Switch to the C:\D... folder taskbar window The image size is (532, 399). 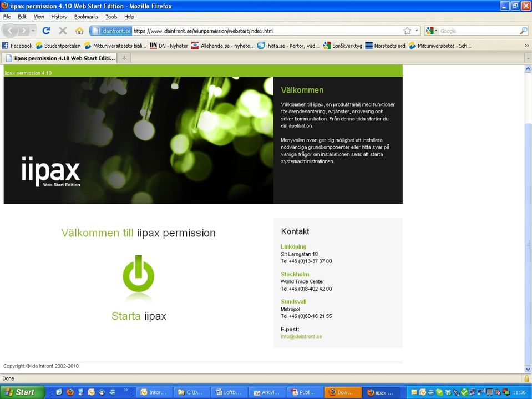click(192, 392)
